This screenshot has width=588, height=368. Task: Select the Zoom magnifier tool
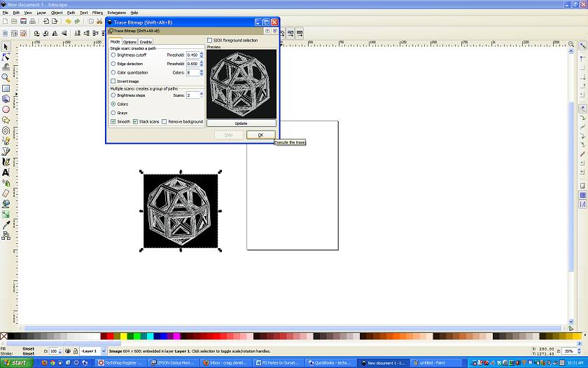pyautogui.click(x=6, y=78)
